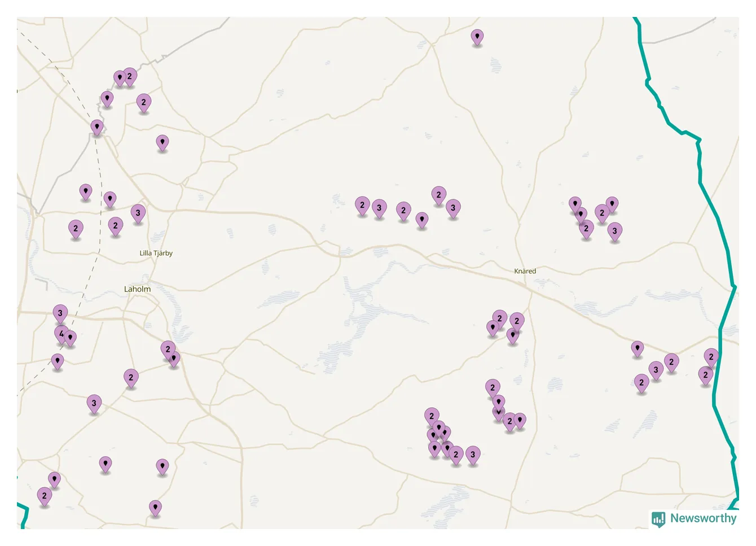Click the 2 marker overlapping a pin southeast of Laholm
The height and width of the screenshot is (546, 756).
pos(168,350)
